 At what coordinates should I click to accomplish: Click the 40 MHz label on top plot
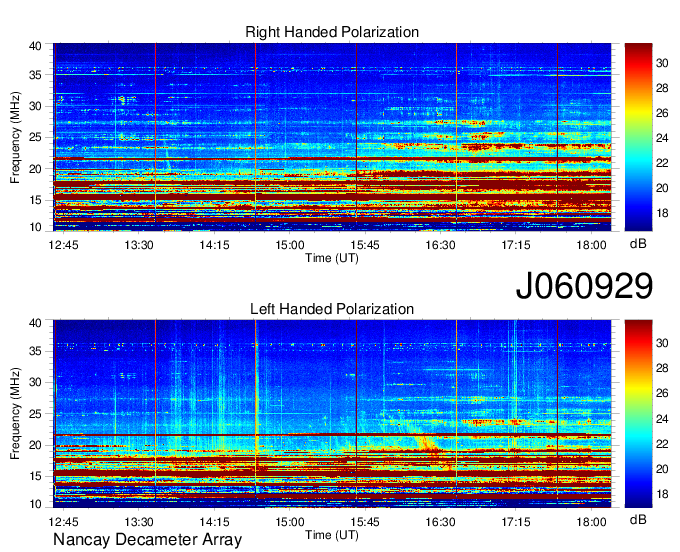tap(35, 46)
